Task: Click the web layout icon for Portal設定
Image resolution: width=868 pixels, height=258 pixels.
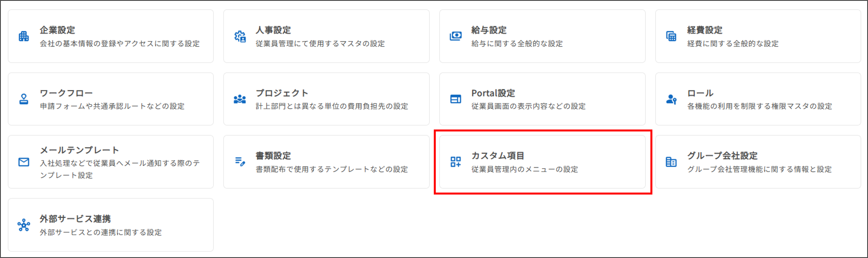Action: pyautogui.click(x=456, y=99)
